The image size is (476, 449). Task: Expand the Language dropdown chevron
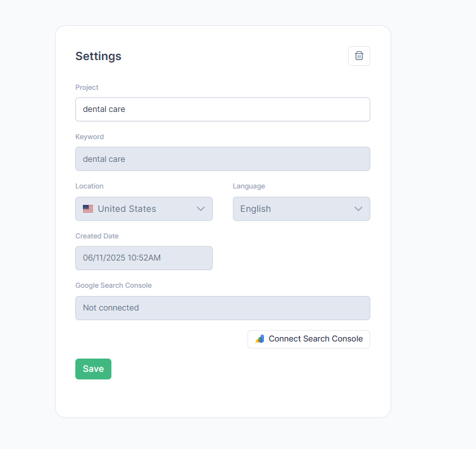click(358, 209)
